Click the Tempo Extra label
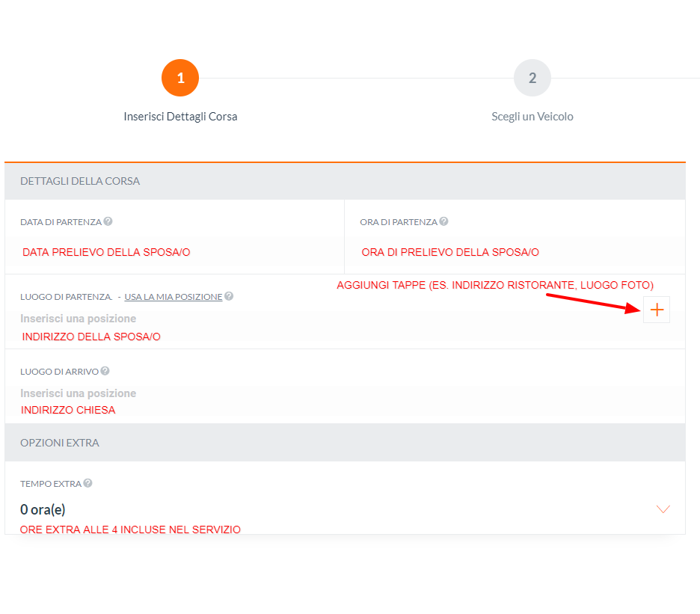 click(51, 484)
